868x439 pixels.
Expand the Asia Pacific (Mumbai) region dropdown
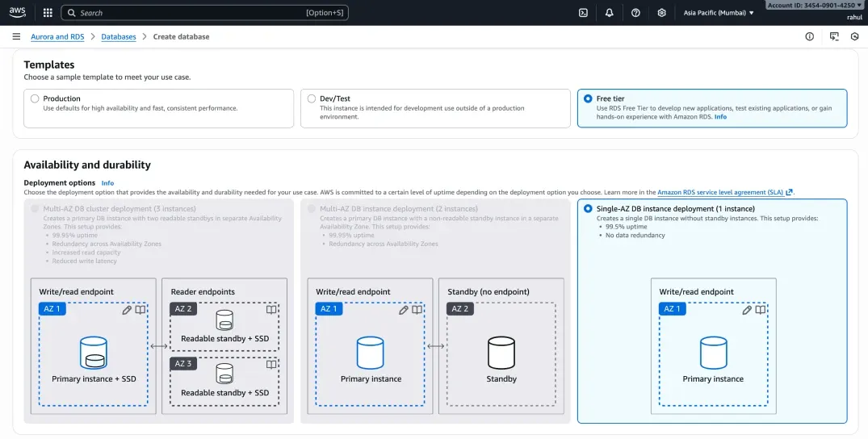[719, 13]
